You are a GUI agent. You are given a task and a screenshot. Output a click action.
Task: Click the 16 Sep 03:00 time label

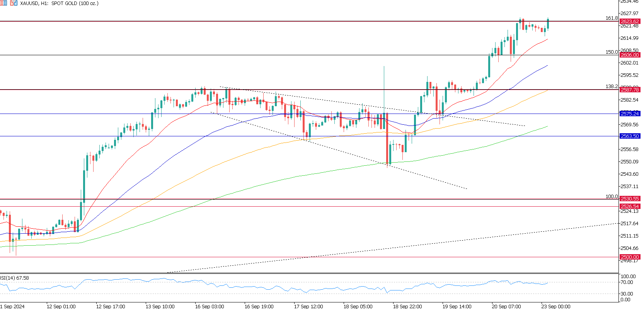pos(210,306)
